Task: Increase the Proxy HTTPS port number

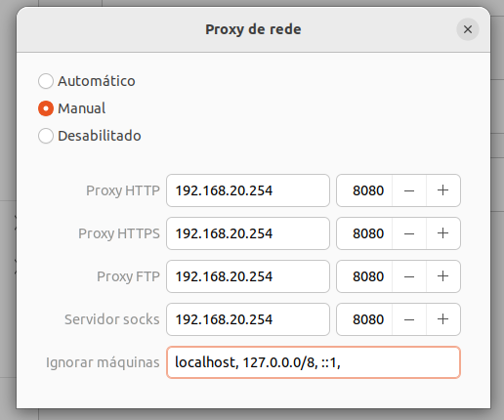Action: pyautogui.click(x=442, y=233)
